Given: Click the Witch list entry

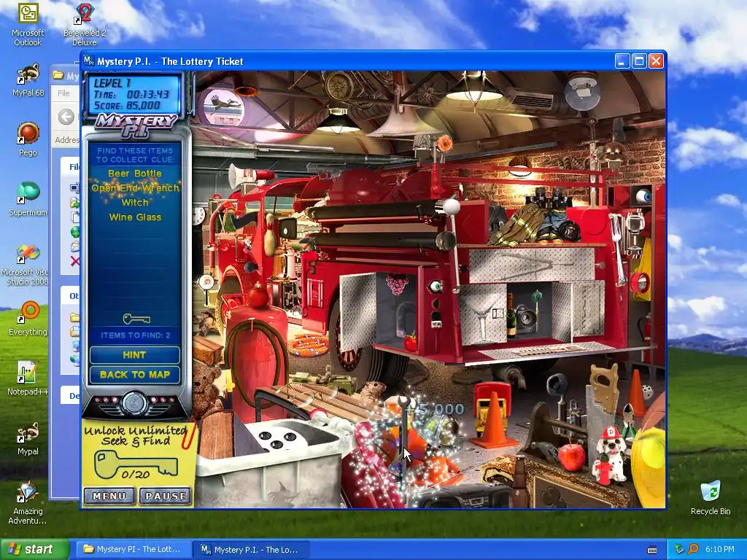Looking at the screenshot, I should pyautogui.click(x=135, y=203).
